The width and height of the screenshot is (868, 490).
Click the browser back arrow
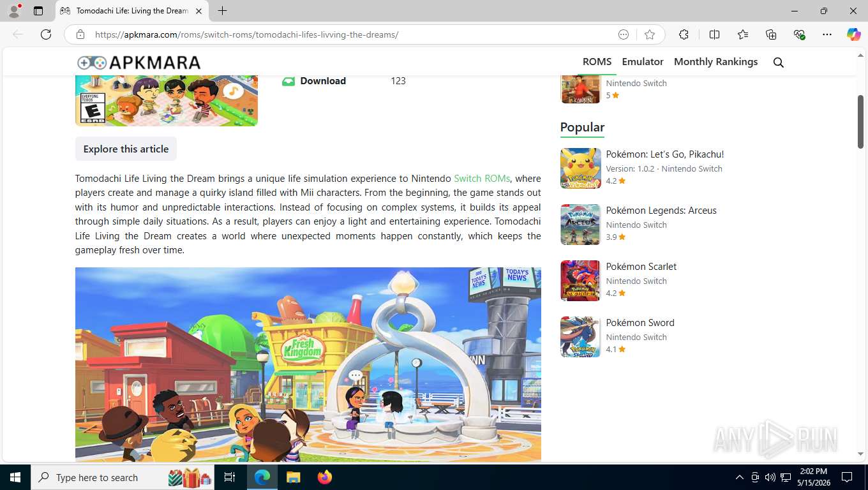tap(18, 34)
